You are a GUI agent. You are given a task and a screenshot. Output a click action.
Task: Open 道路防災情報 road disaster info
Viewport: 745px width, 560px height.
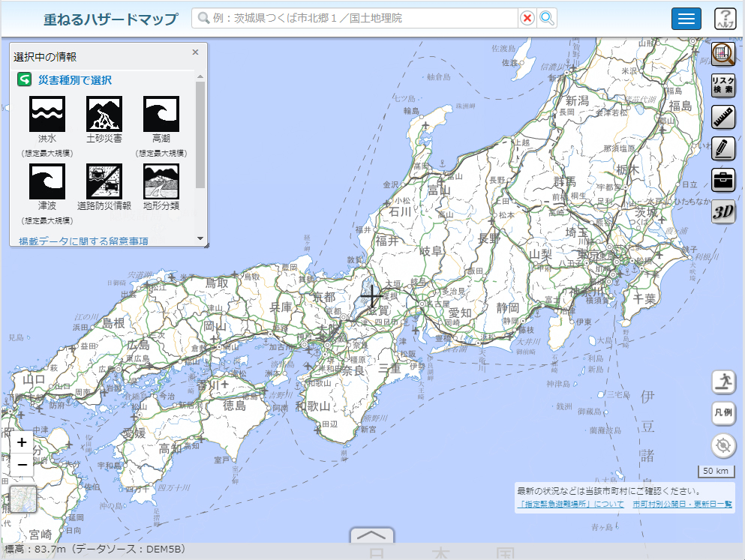click(x=104, y=181)
